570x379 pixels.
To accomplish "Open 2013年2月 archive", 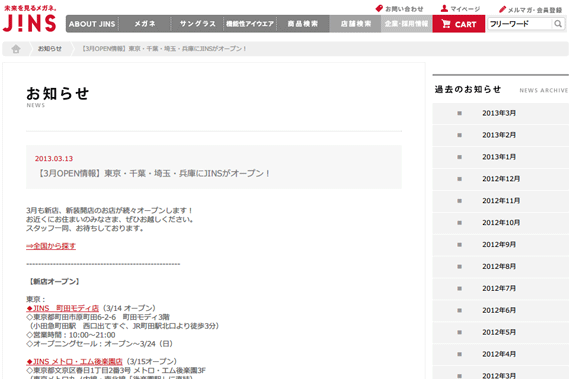I will 500,135.
